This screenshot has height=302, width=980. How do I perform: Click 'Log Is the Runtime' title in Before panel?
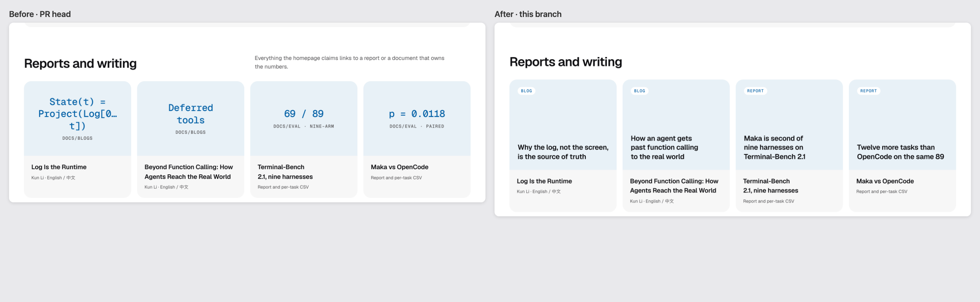59,167
